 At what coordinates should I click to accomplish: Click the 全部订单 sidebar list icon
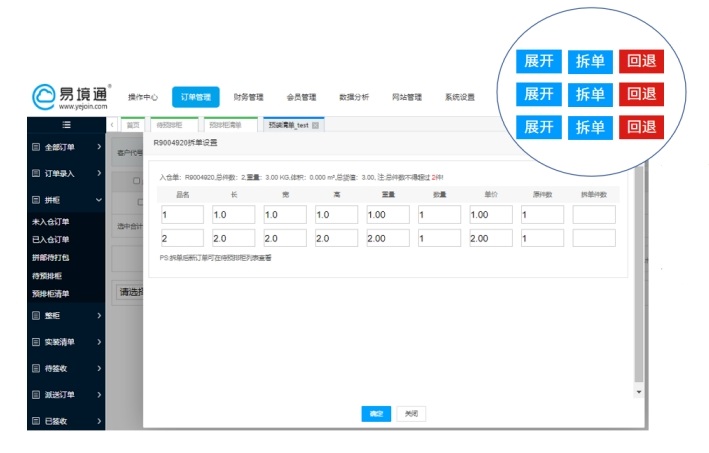pyautogui.click(x=36, y=148)
